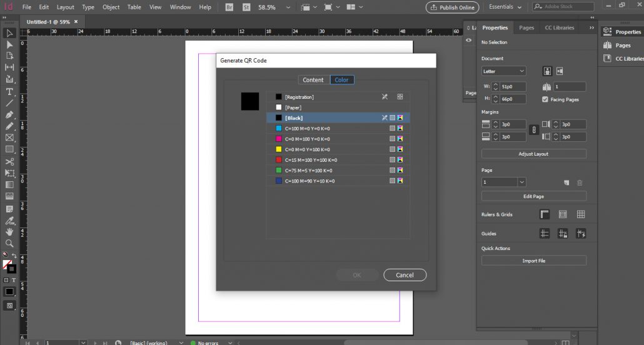Select the Gap tool
The width and height of the screenshot is (644, 345).
(9, 67)
